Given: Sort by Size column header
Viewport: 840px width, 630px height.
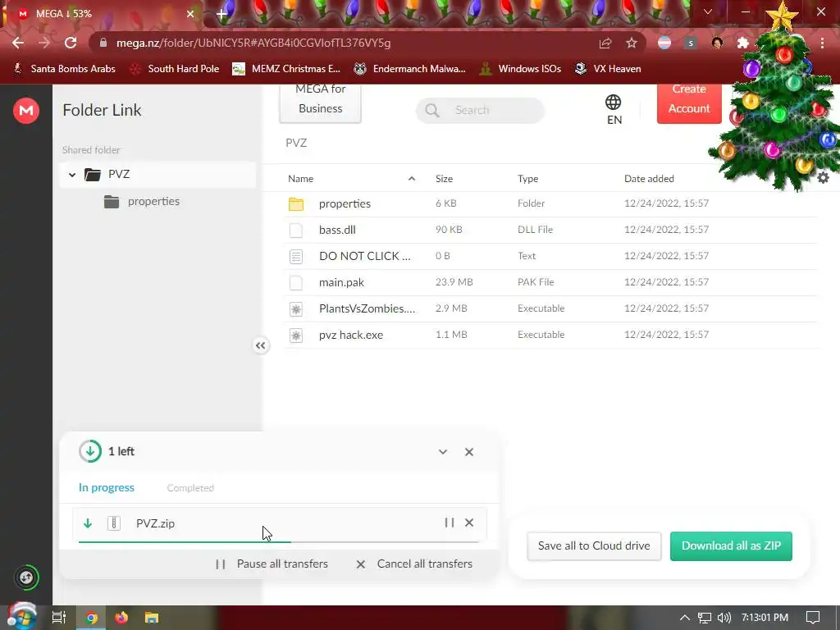Looking at the screenshot, I should coord(444,178).
